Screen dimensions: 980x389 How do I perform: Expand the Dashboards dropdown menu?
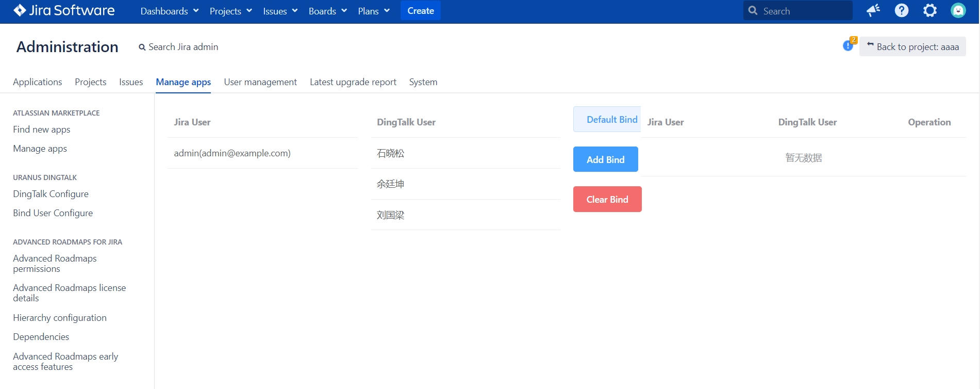click(169, 11)
